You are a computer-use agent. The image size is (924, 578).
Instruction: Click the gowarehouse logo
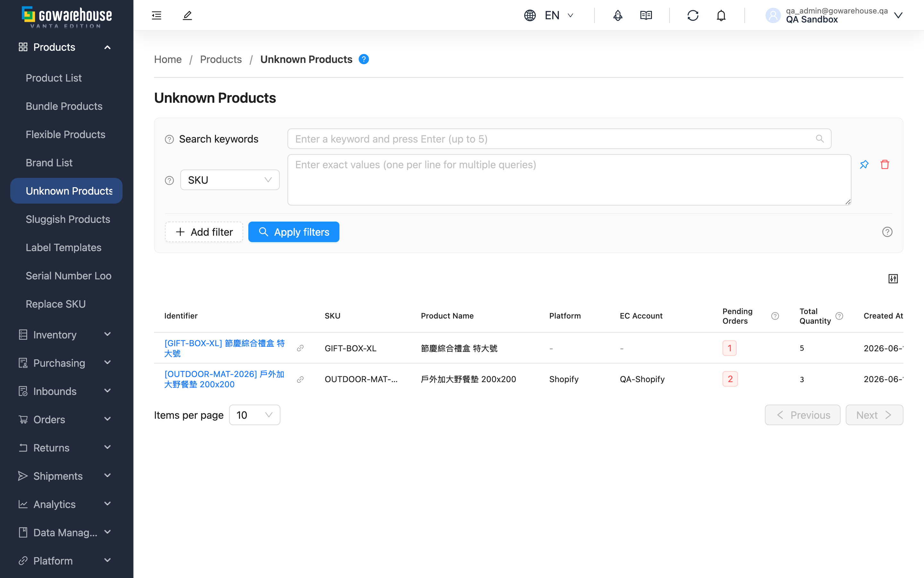67,17
